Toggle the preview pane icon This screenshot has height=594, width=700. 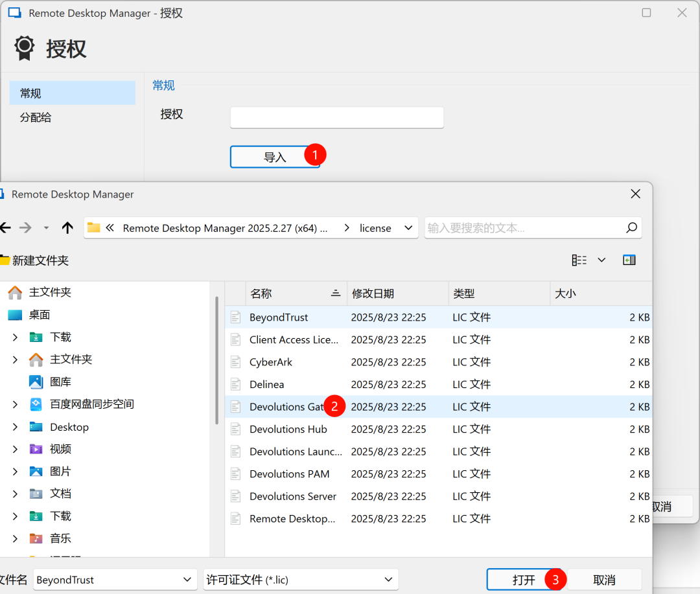(629, 260)
